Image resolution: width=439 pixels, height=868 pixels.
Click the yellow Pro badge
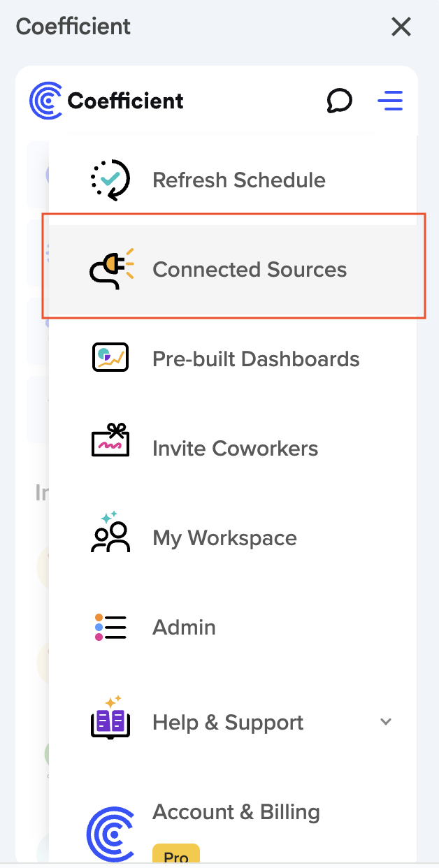(175, 856)
